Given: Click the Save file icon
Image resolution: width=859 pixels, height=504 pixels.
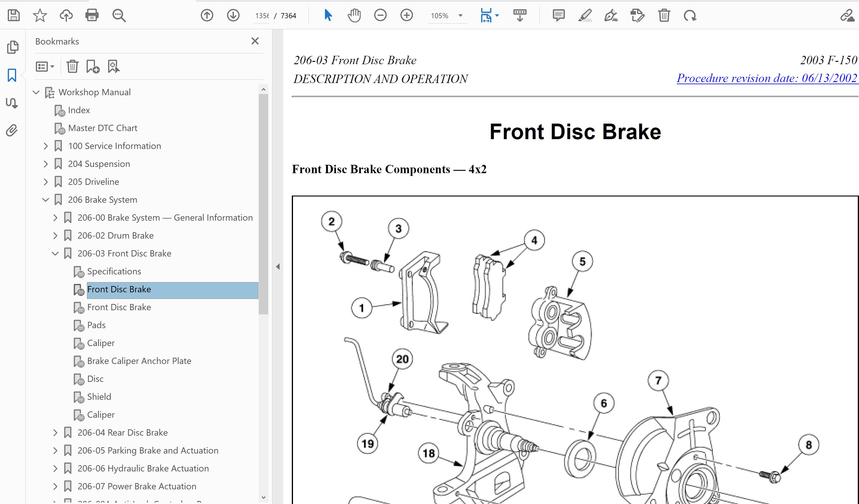Looking at the screenshot, I should tap(14, 16).
